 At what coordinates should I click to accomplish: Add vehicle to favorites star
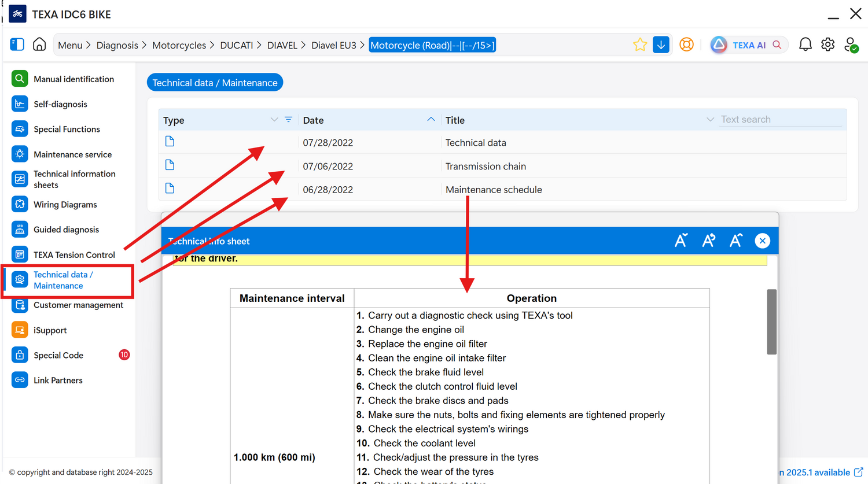click(640, 45)
